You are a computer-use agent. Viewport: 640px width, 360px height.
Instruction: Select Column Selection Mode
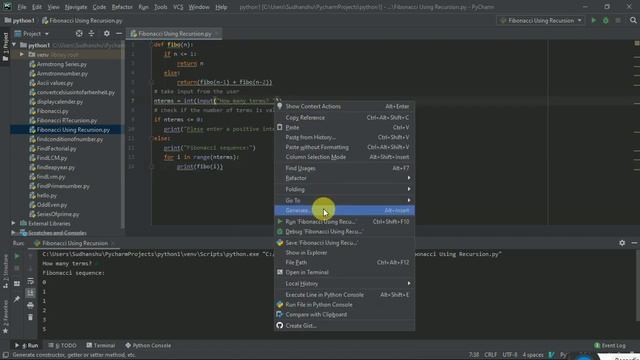point(344,157)
